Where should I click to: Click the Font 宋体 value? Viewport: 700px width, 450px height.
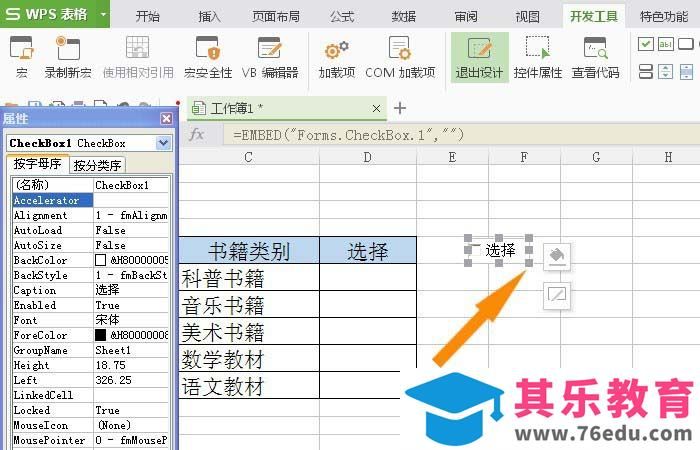[131, 320]
